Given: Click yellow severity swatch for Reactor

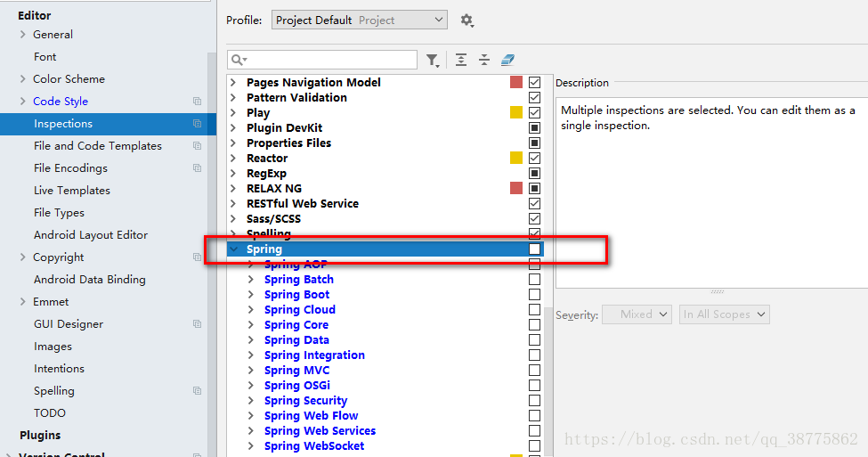Looking at the screenshot, I should pyautogui.click(x=516, y=158).
